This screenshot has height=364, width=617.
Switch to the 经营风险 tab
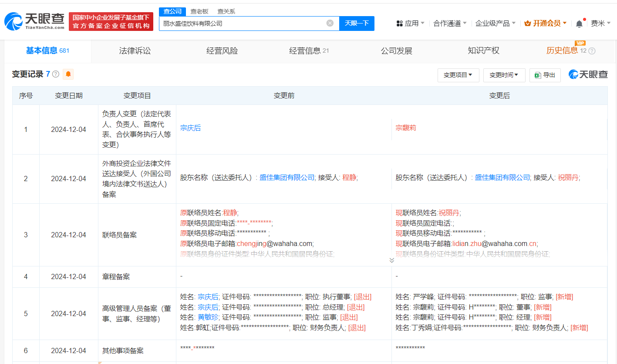coord(222,51)
